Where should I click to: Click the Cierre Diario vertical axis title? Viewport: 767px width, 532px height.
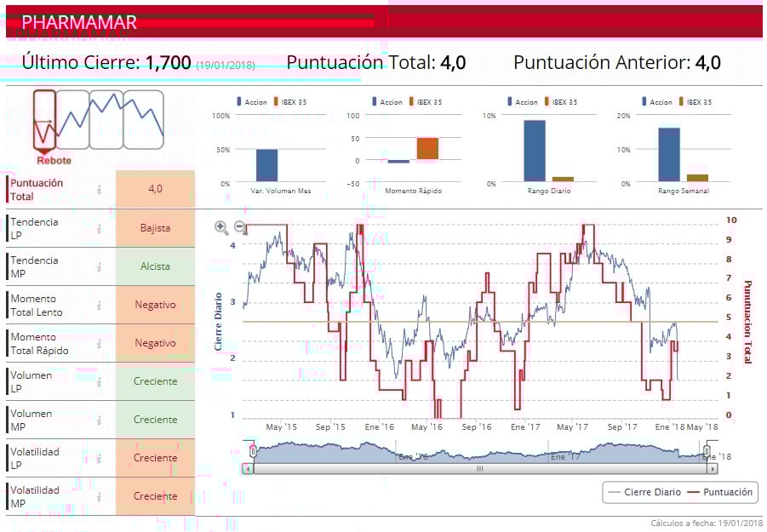point(218,321)
